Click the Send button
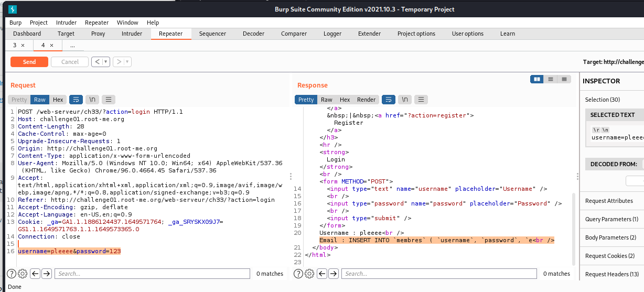644x292 pixels. click(x=29, y=62)
